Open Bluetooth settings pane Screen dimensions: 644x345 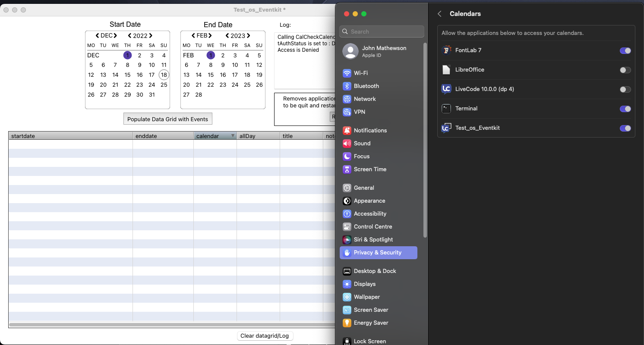366,86
